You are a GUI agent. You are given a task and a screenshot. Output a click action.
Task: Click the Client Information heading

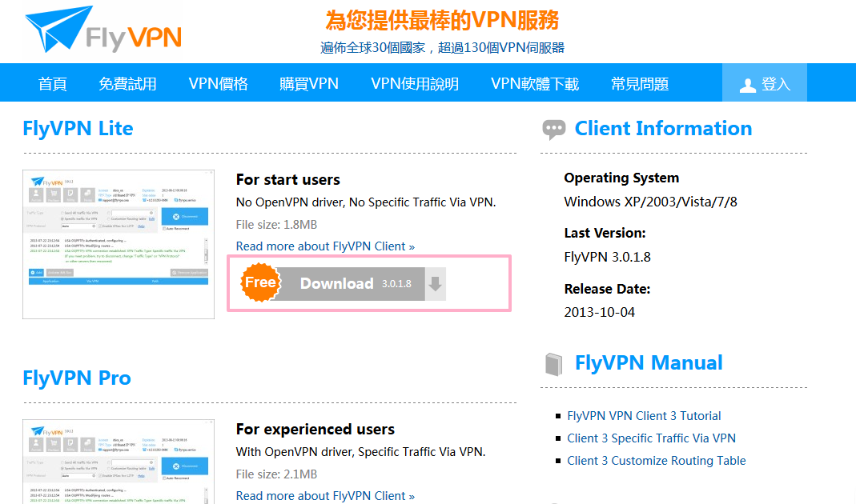pyautogui.click(x=663, y=128)
